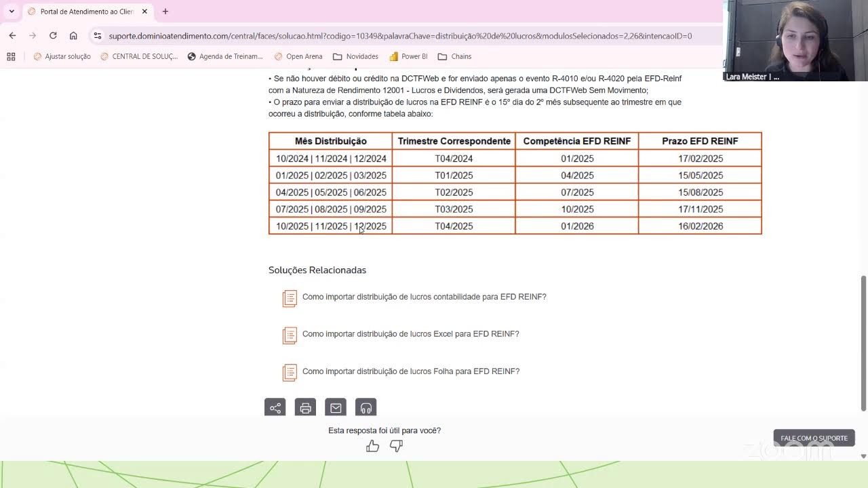
Task: Open Ajustar solução bookmark
Action: [x=62, y=56]
